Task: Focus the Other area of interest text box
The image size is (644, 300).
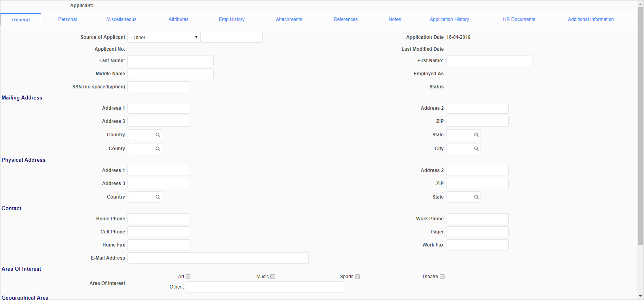Action: point(266,287)
